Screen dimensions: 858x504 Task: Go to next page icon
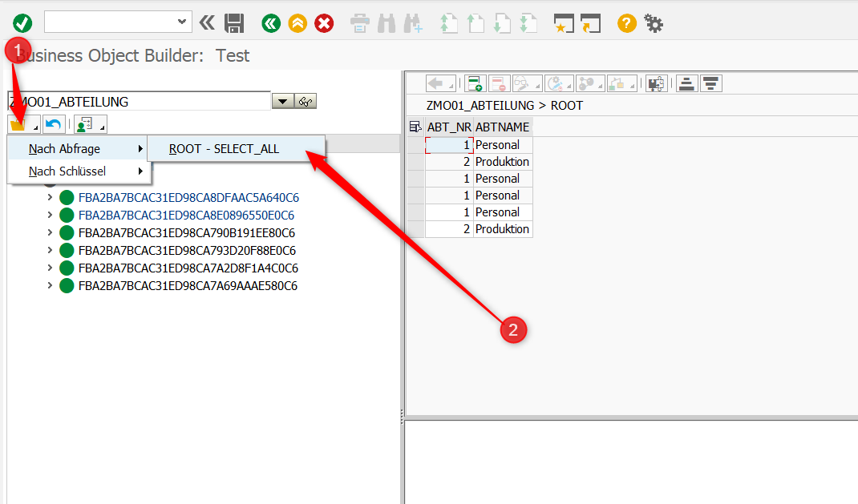[x=502, y=23]
